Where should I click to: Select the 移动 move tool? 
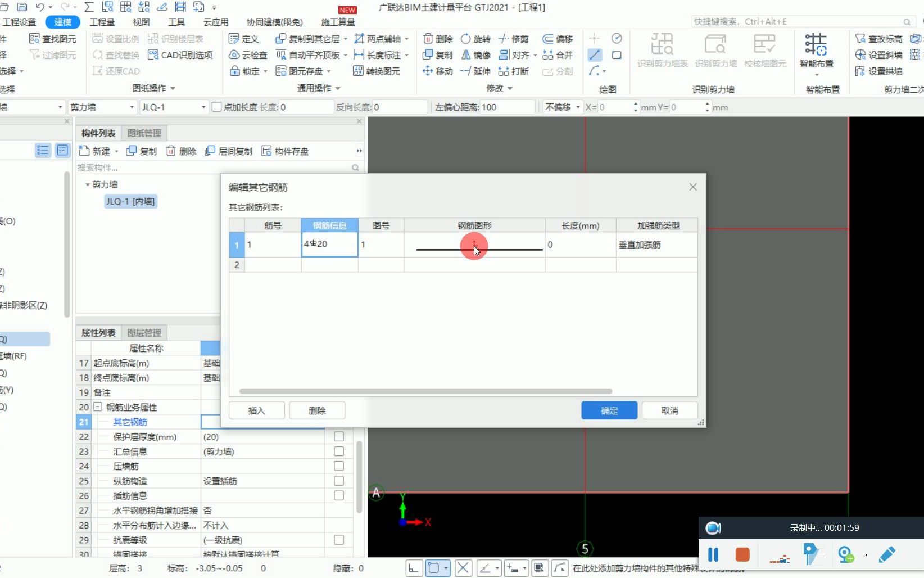438,71
